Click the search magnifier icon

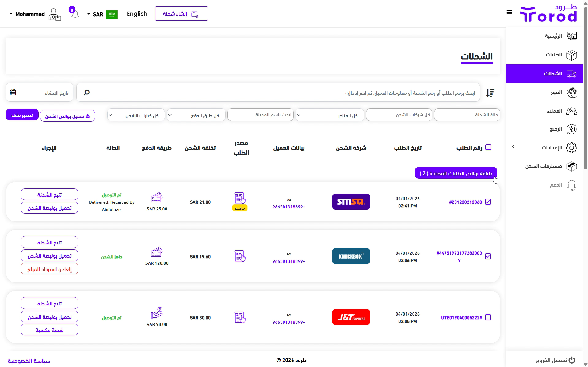[x=87, y=92]
